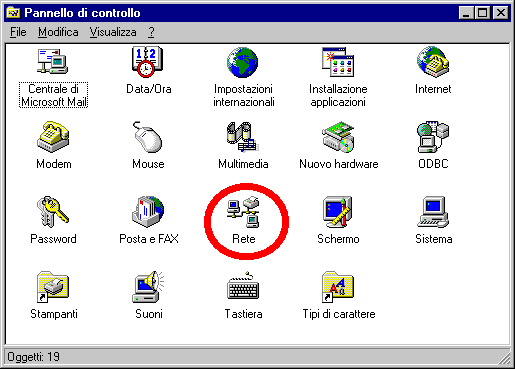
Task: Select the Posta e FAX icon
Action: point(148,212)
